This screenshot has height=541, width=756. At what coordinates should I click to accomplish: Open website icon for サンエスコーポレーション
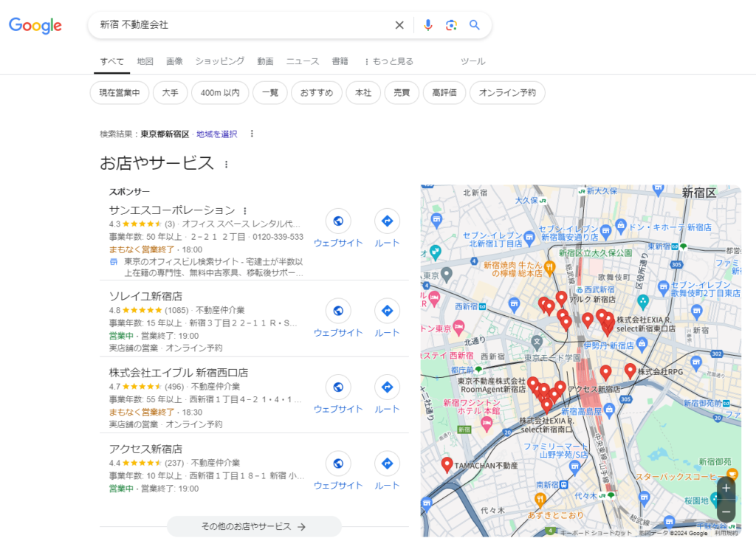[x=338, y=221]
